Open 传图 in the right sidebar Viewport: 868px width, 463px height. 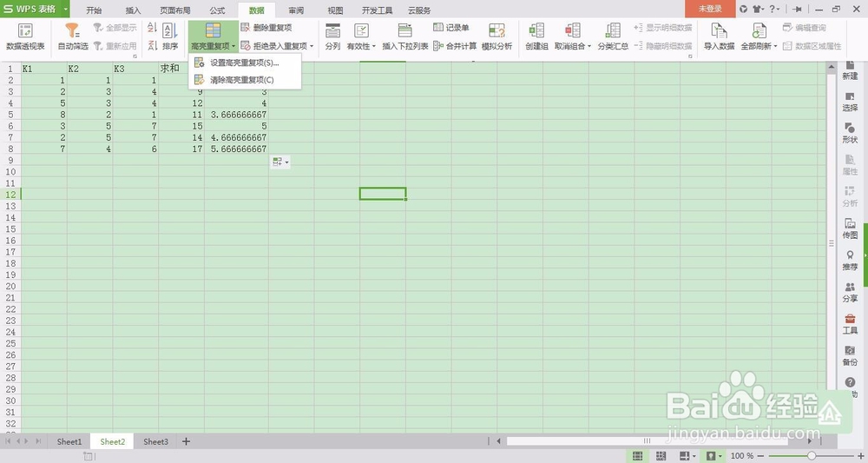pyautogui.click(x=850, y=228)
